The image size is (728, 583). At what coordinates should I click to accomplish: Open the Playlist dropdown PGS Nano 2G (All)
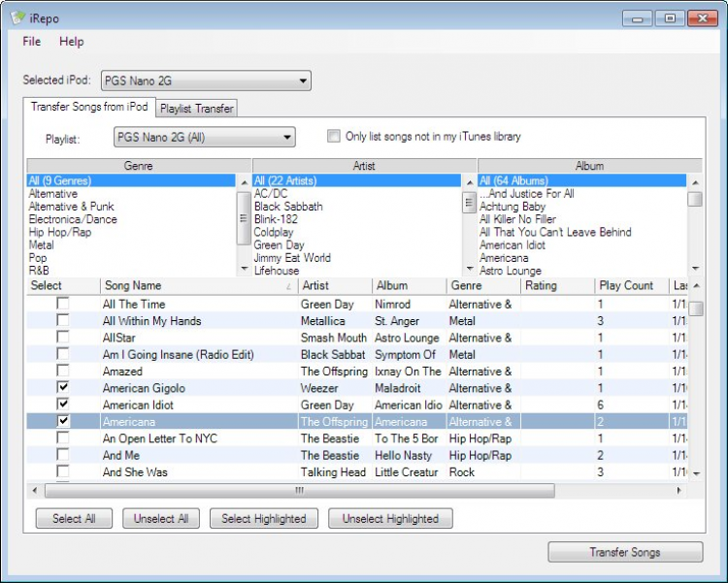pyautogui.click(x=204, y=137)
